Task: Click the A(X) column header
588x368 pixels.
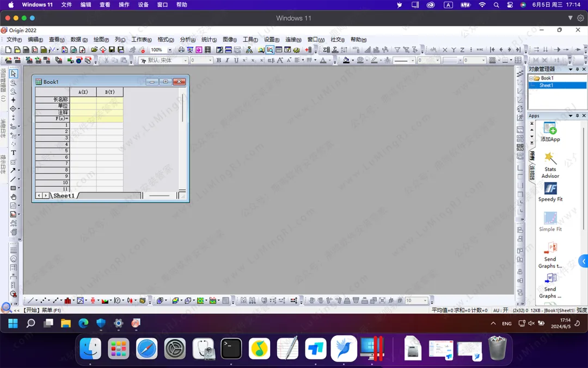Action: pos(83,92)
